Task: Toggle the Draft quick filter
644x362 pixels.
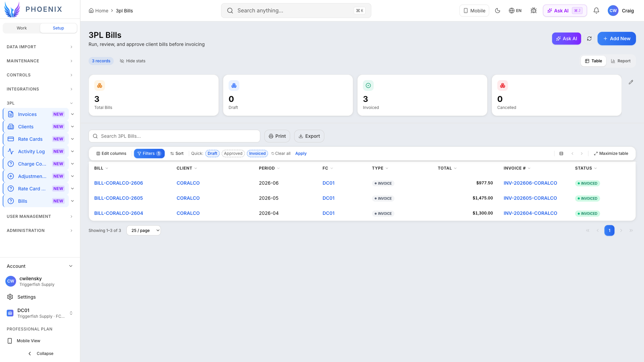Action: (212, 154)
